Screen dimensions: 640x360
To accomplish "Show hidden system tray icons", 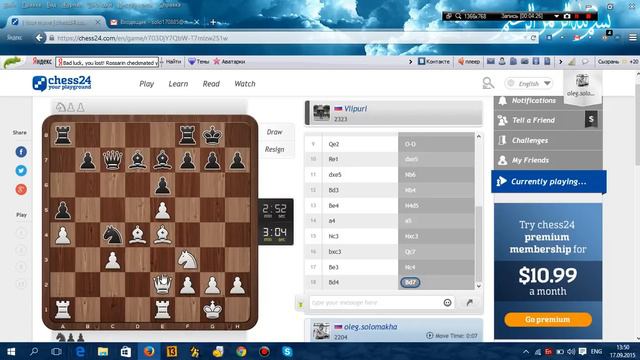I will (x=526, y=351).
